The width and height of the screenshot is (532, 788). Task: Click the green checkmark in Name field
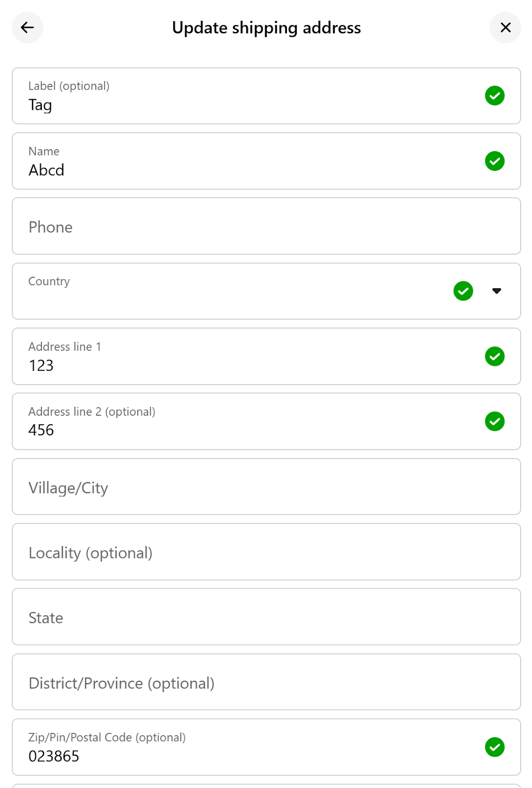pyautogui.click(x=495, y=161)
